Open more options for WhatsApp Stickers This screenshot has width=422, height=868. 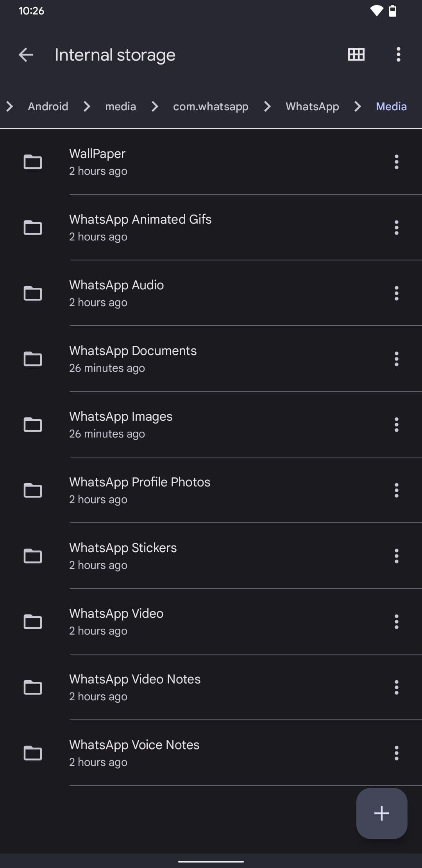[396, 556]
